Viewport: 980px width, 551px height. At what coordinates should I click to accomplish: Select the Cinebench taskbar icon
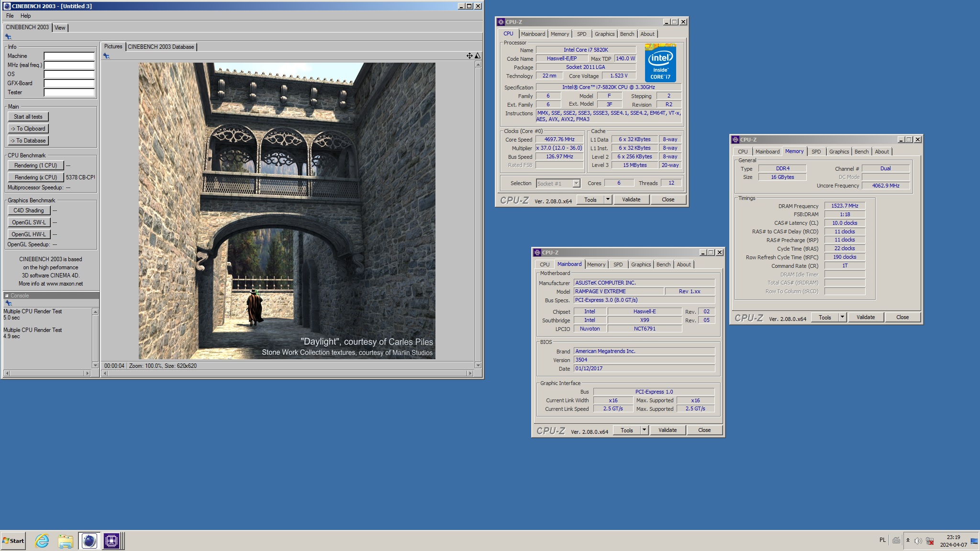(89, 541)
